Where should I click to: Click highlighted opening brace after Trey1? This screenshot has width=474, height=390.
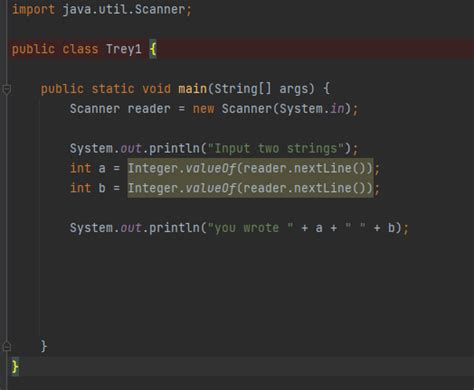click(153, 49)
